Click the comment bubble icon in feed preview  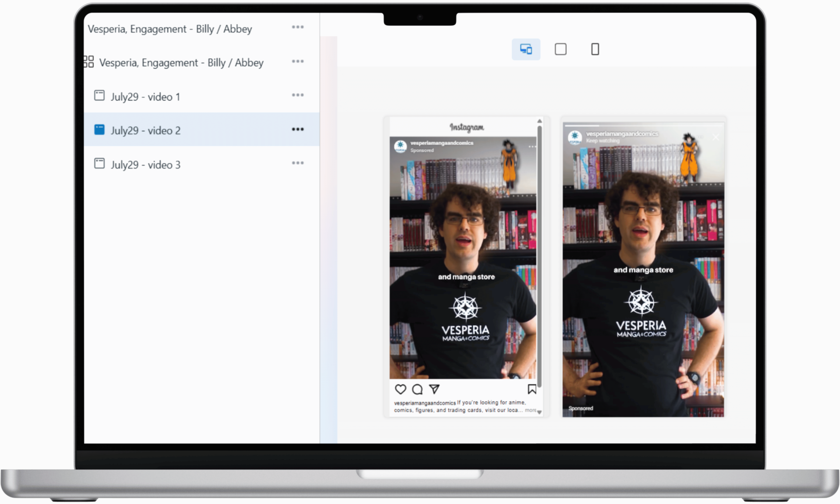(417, 389)
